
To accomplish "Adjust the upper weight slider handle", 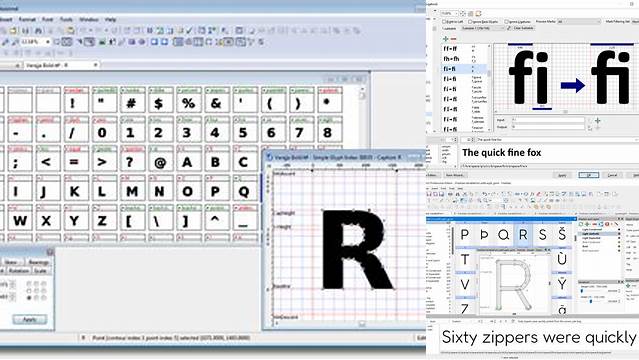I will (582, 291).
